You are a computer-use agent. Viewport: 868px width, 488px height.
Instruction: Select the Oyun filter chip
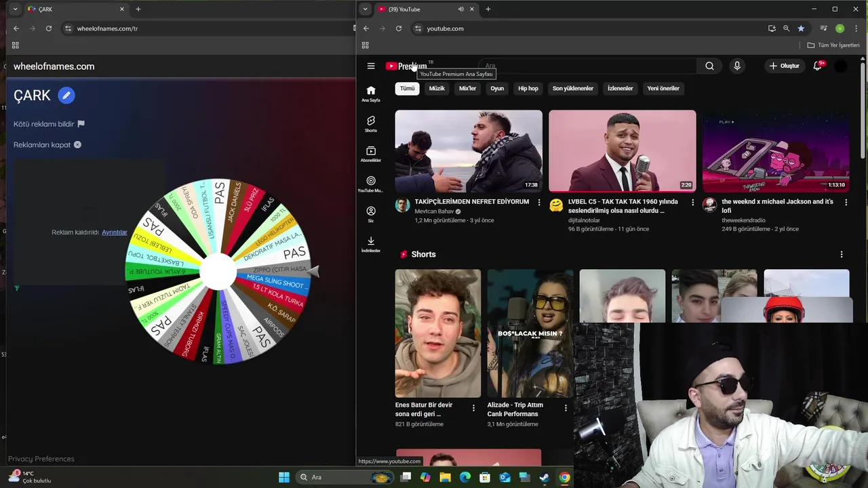497,88
